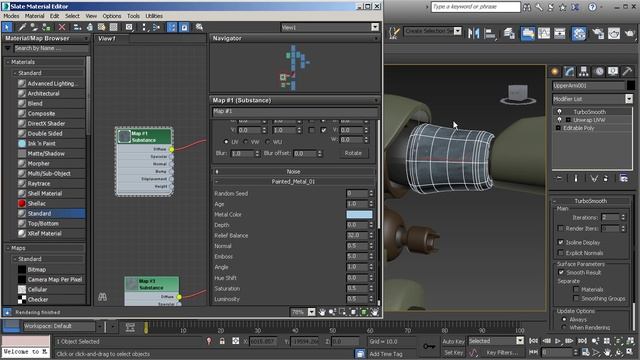
Task: Open the View1 dropdown in Slate toolbar
Action: 375,27
